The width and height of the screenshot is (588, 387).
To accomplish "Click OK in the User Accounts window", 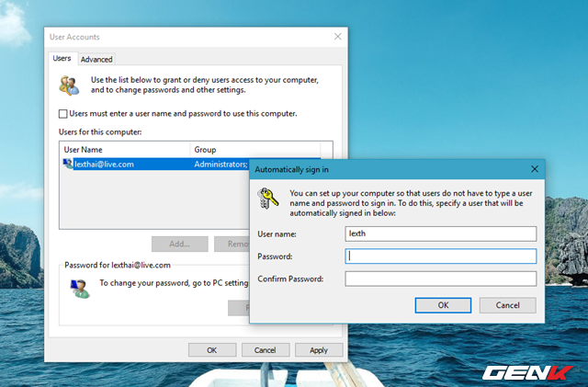I will 212,350.
